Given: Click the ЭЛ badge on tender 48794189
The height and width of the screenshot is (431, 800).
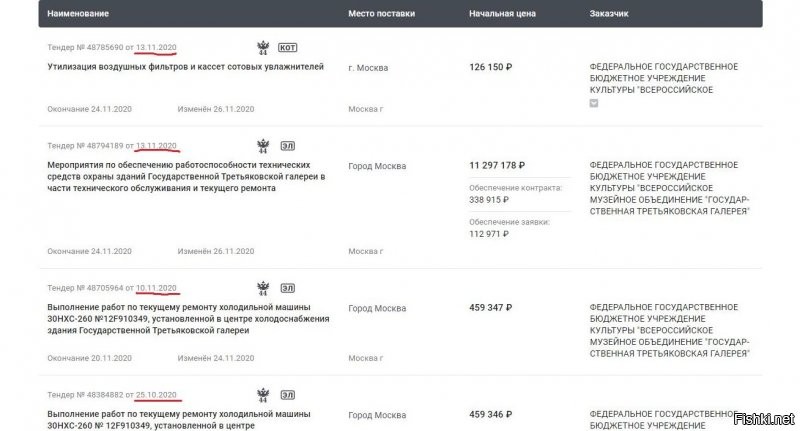Looking at the screenshot, I should (x=288, y=146).
